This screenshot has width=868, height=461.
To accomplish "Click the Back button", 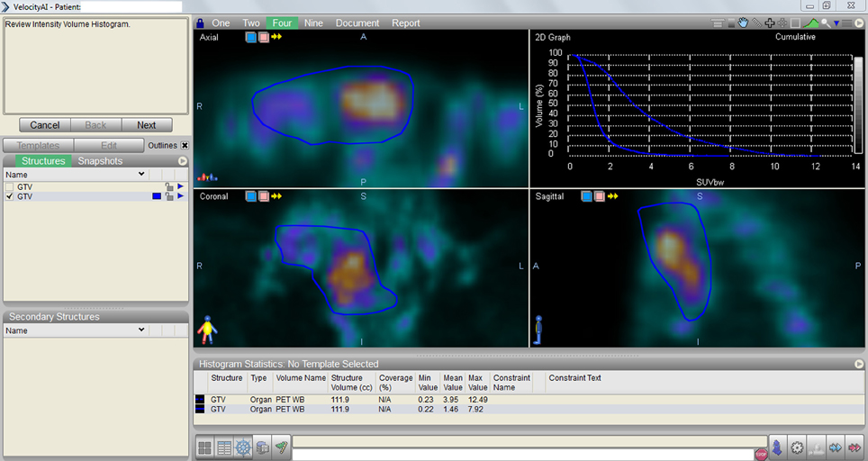I will (x=95, y=125).
